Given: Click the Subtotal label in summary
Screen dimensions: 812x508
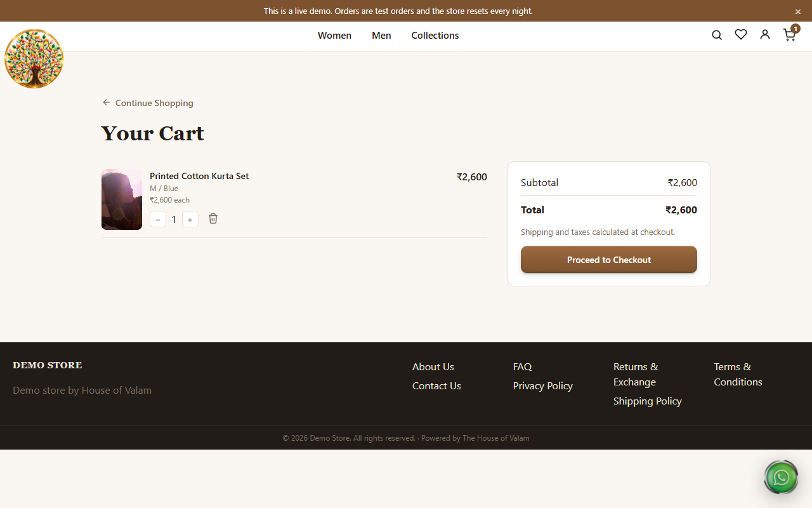Looking at the screenshot, I should tap(539, 183).
